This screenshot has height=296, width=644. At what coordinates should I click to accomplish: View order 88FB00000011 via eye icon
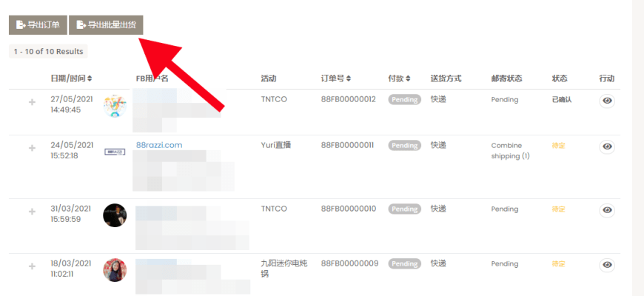click(607, 147)
